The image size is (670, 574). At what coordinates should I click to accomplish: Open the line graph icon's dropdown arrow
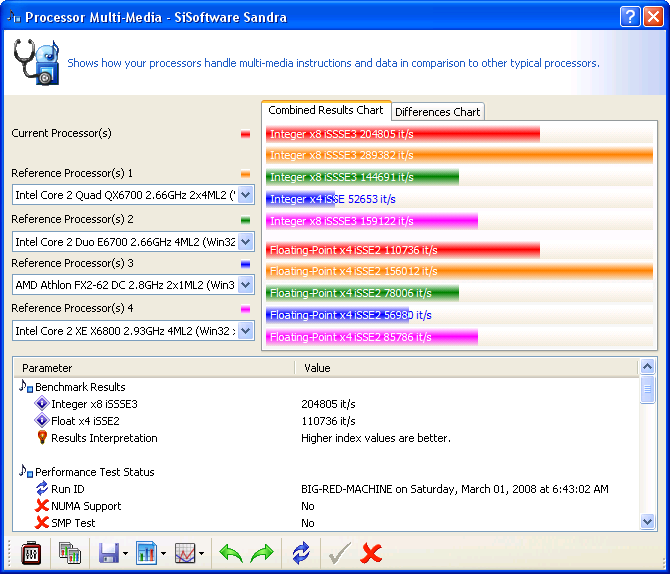[x=202, y=554]
